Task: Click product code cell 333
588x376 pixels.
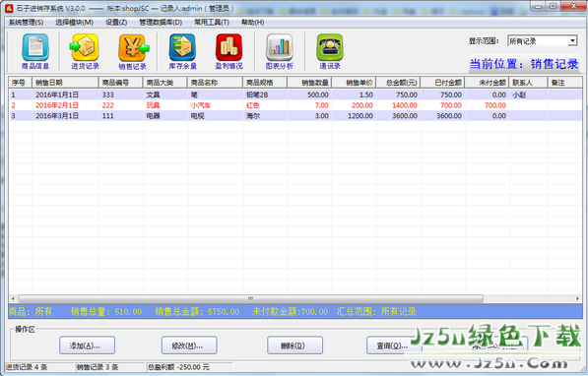Action: [121, 94]
